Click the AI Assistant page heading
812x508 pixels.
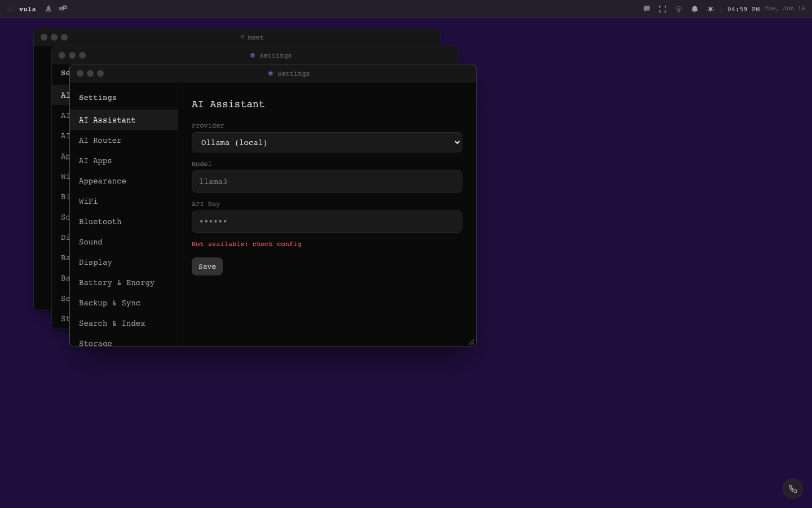coord(228,104)
